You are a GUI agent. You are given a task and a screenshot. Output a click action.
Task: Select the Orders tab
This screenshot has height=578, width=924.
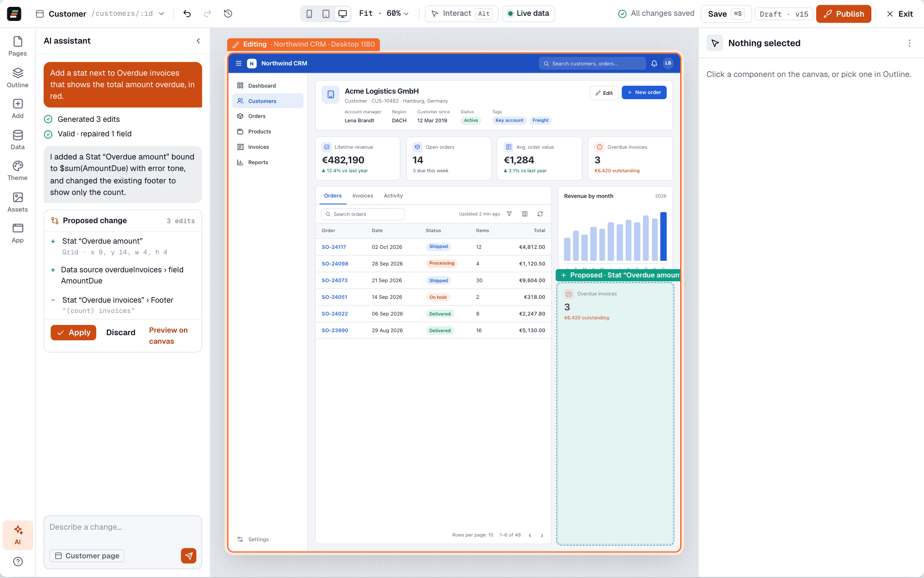(333, 196)
